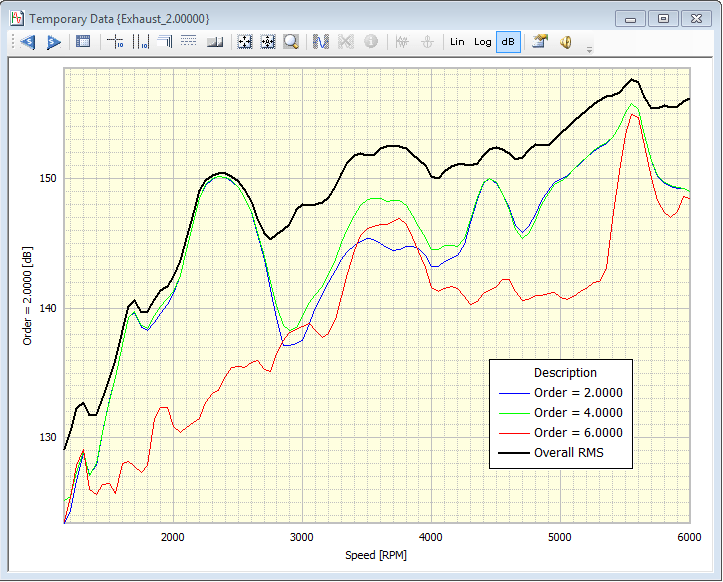Enable the double cursor tool
The height and width of the screenshot is (582, 723).
(140, 42)
